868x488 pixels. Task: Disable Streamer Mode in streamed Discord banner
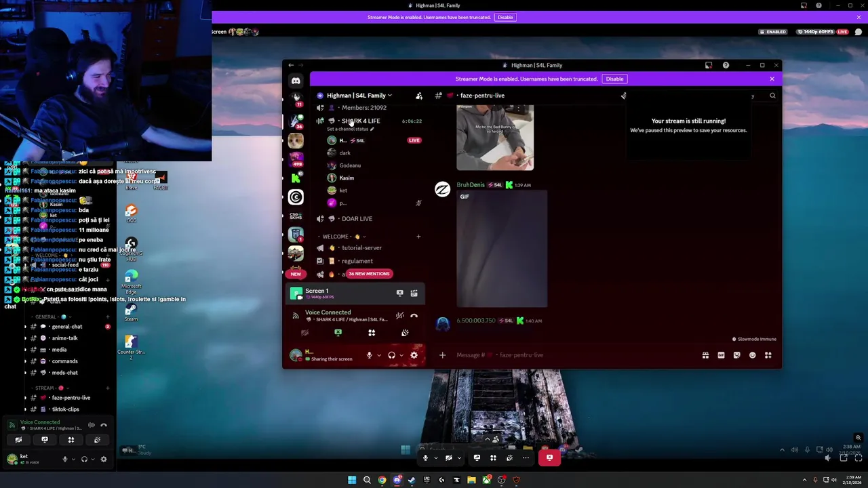click(x=614, y=79)
